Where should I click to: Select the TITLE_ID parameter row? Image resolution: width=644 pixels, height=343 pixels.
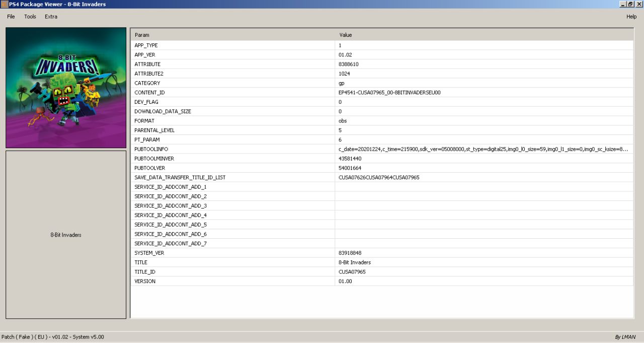(x=382, y=272)
